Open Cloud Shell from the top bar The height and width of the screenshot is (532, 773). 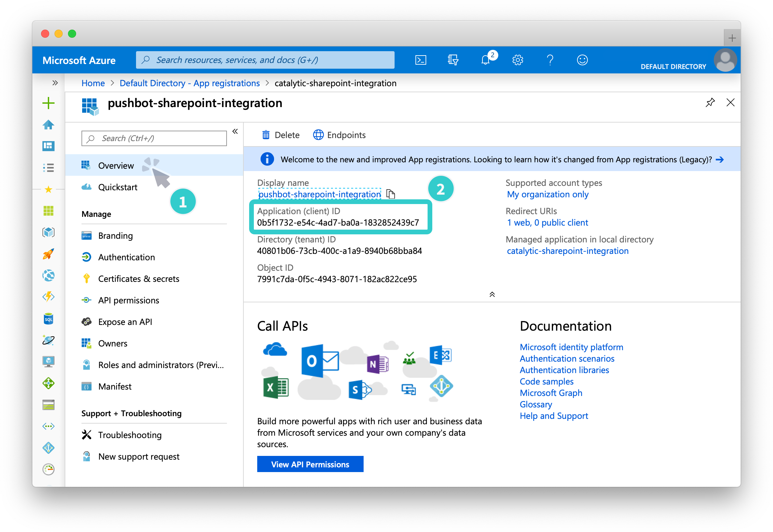tap(421, 60)
